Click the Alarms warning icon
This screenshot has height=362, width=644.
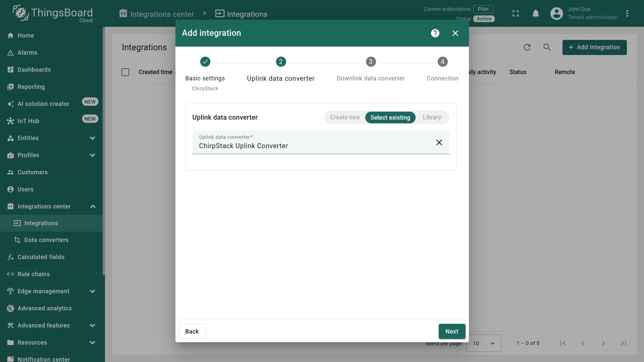(10, 53)
